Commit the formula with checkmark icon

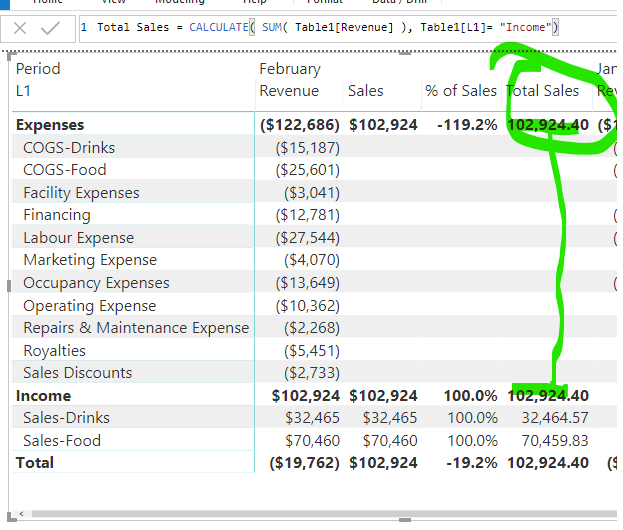[50, 28]
